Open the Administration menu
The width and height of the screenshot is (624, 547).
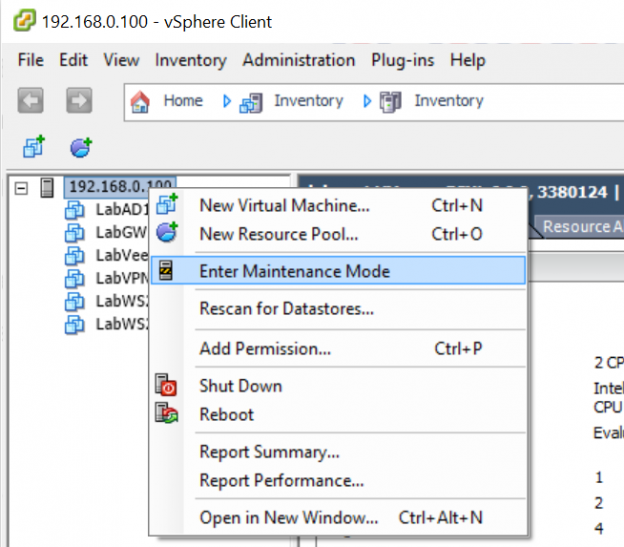[298, 60]
